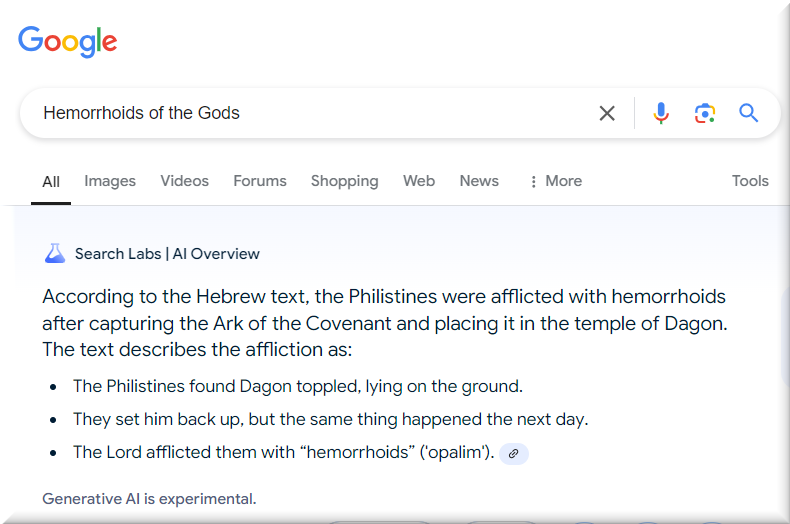Image resolution: width=790 pixels, height=524 pixels.
Task: Go to the Forums tab
Action: [x=260, y=181]
